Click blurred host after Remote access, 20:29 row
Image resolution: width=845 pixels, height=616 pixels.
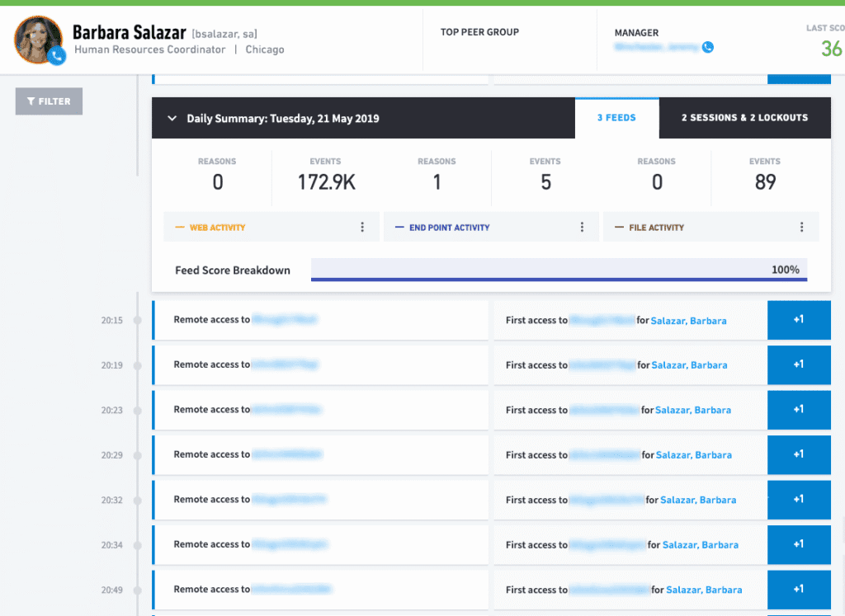coord(288,454)
